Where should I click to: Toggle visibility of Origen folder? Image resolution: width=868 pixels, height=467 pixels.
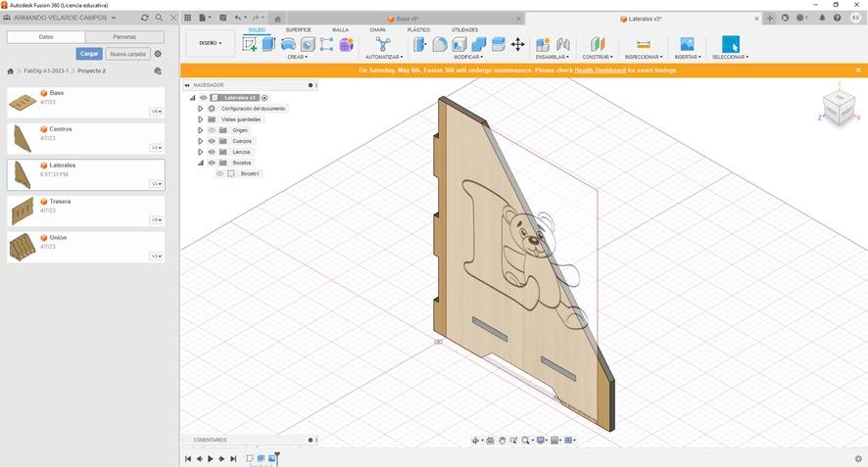click(x=212, y=130)
